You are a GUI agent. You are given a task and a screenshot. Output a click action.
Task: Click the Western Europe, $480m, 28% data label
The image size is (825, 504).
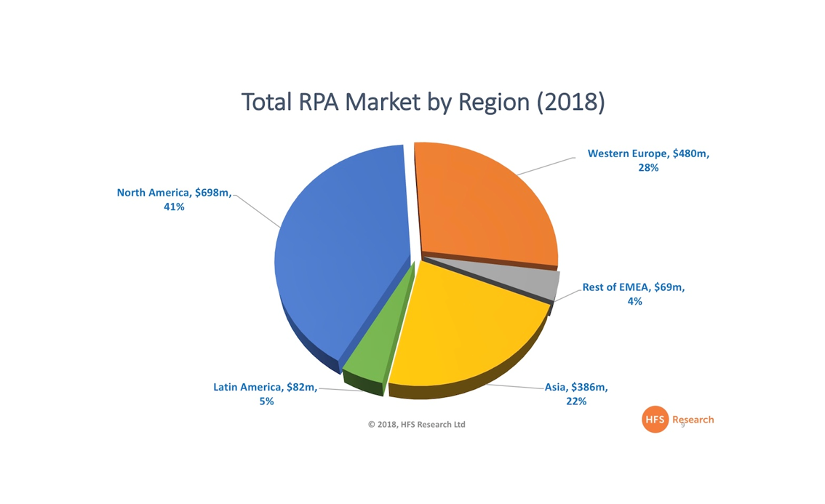[x=647, y=161]
